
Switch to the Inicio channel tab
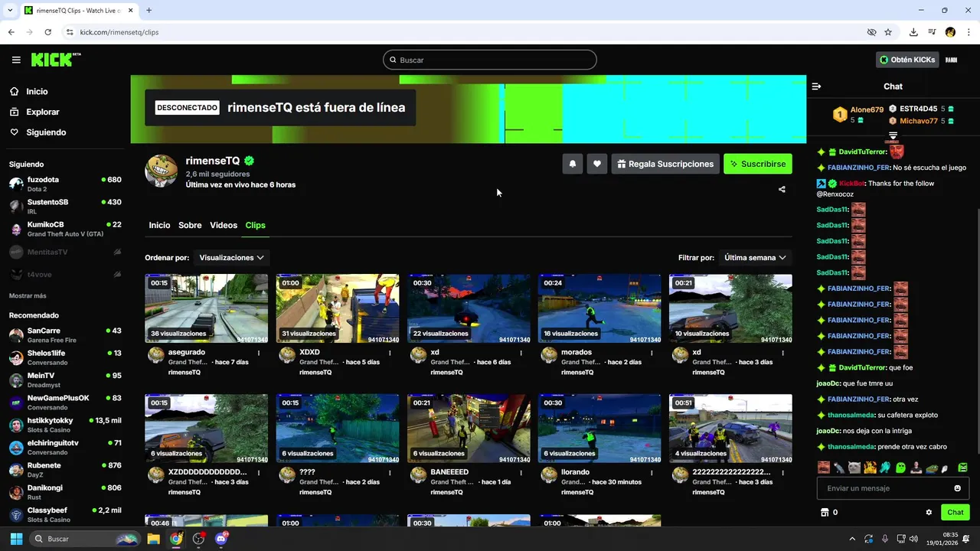point(159,225)
